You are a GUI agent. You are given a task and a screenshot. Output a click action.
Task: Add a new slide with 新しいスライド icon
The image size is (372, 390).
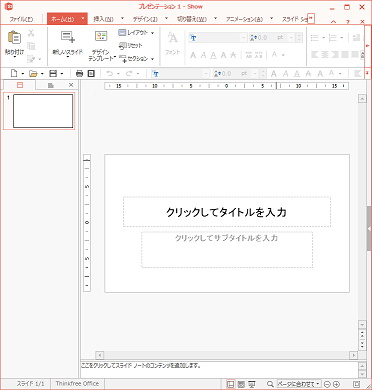(x=68, y=37)
